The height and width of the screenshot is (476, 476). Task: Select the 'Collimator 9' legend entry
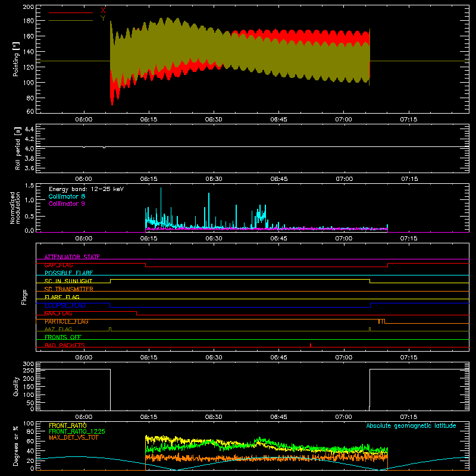(67, 203)
